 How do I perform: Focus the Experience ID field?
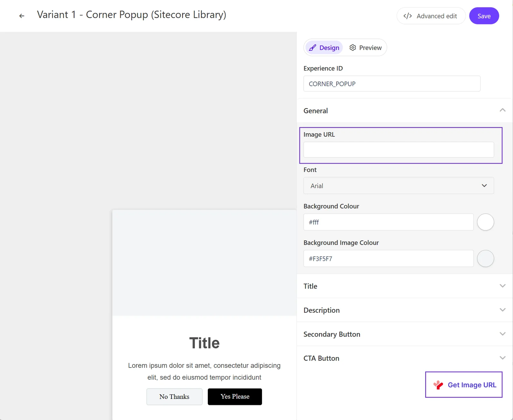(x=392, y=83)
